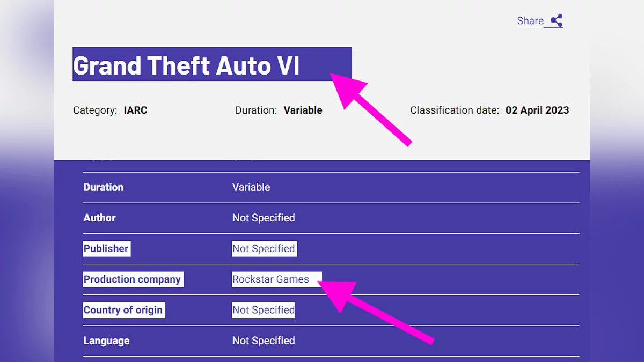Select the Grand Theft Auto VI title
The width and height of the screenshot is (644, 362).
point(186,65)
